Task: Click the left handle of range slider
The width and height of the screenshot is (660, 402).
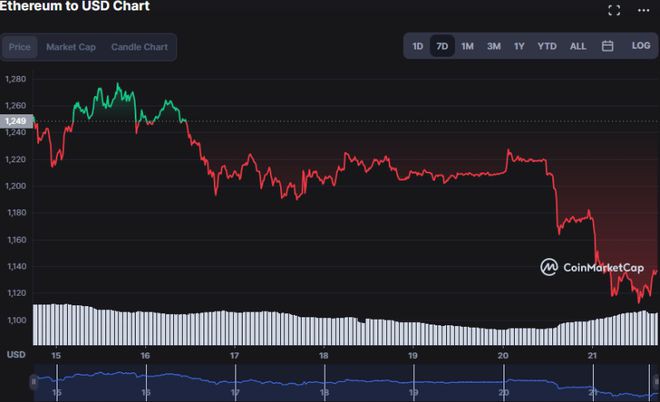Action: pyautogui.click(x=35, y=381)
